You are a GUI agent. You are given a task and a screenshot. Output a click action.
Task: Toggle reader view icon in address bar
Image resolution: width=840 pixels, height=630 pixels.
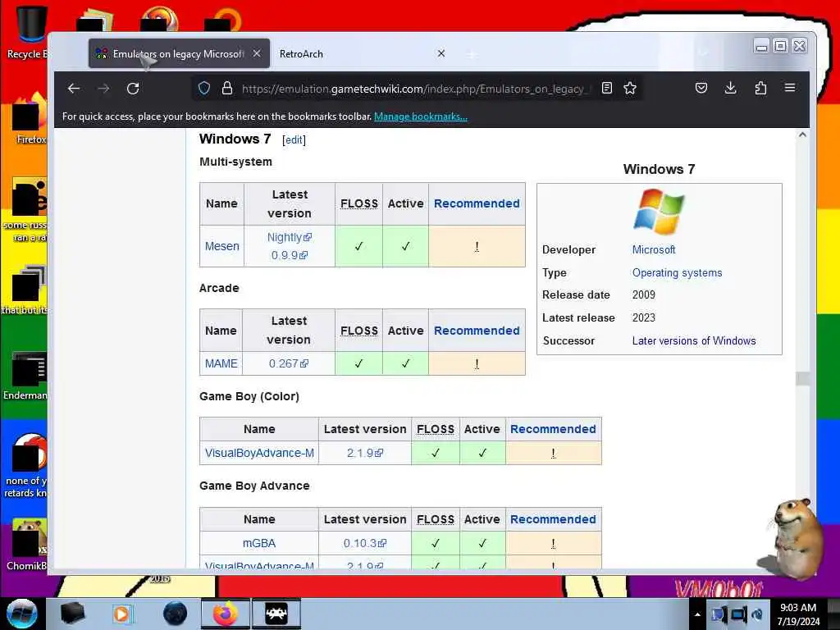pos(606,89)
